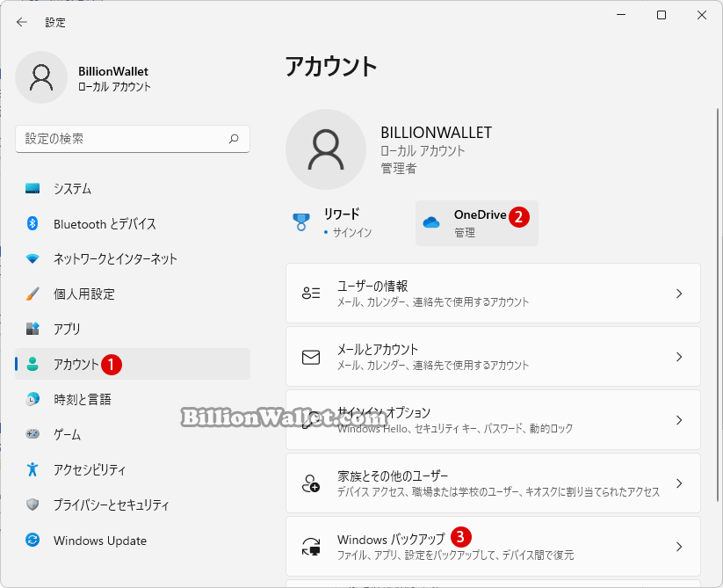Click the BillionWallet profile name

pos(113,71)
